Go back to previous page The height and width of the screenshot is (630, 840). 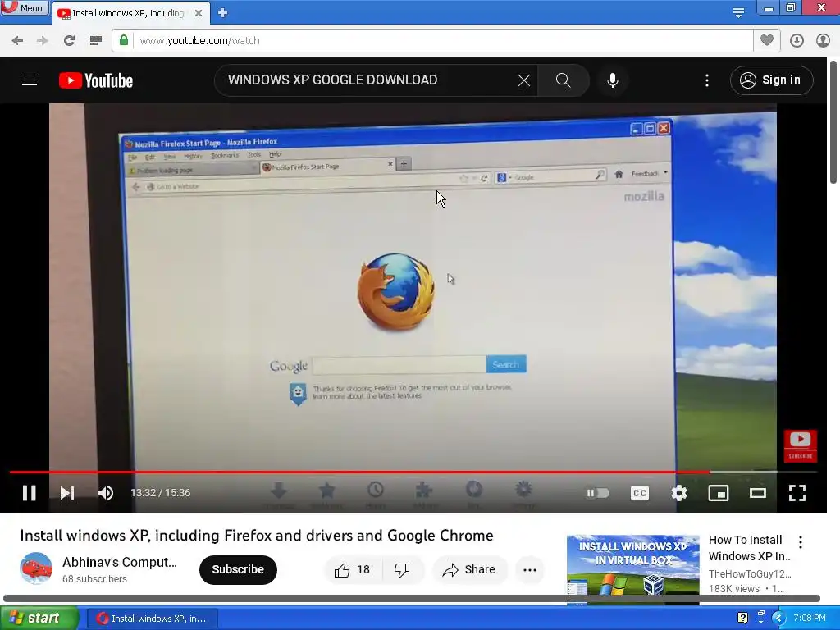click(x=17, y=41)
